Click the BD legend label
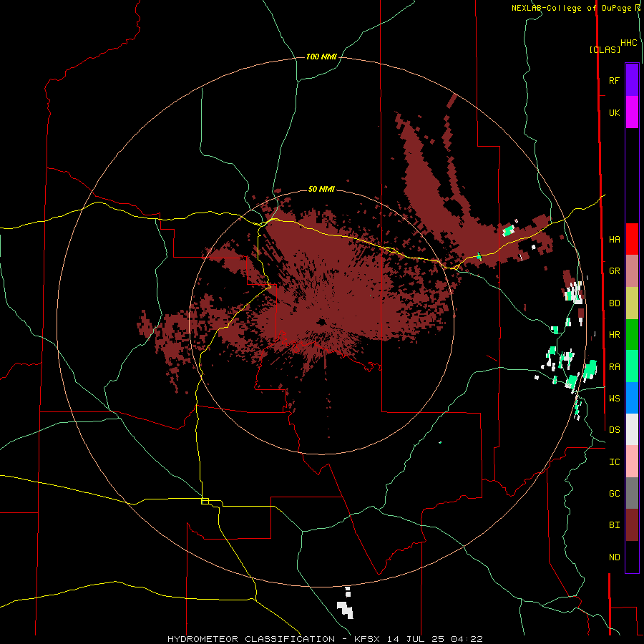The width and height of the screenshot is (644, 644). click(x=614, y=303)
